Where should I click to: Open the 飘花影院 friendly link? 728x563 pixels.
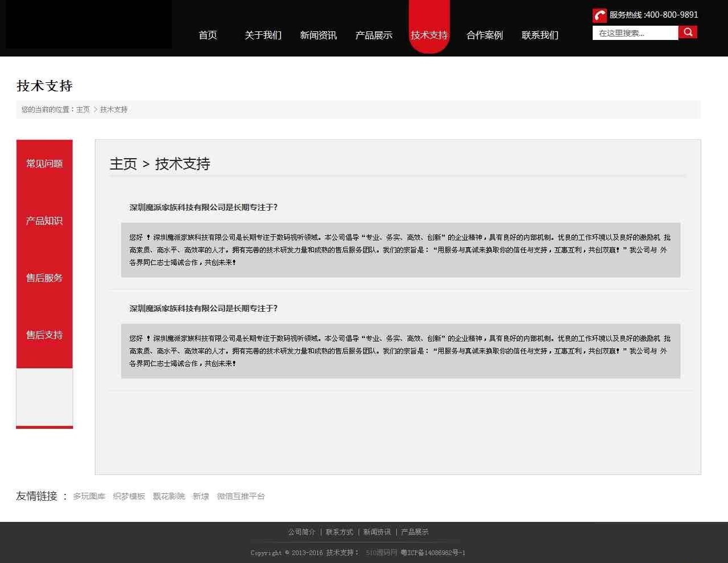click(169, 497)
